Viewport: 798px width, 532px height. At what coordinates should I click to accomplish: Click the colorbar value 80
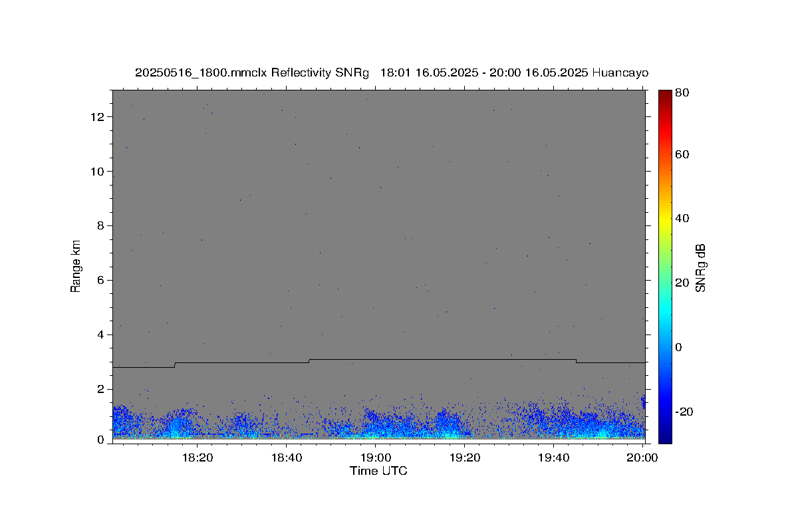683,93
